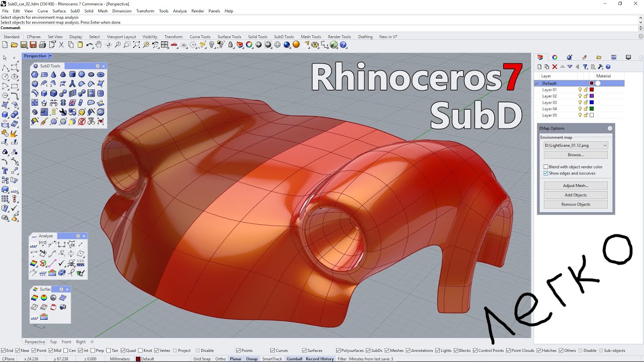Click the Options gear icon in toolbar

(315, 45)
